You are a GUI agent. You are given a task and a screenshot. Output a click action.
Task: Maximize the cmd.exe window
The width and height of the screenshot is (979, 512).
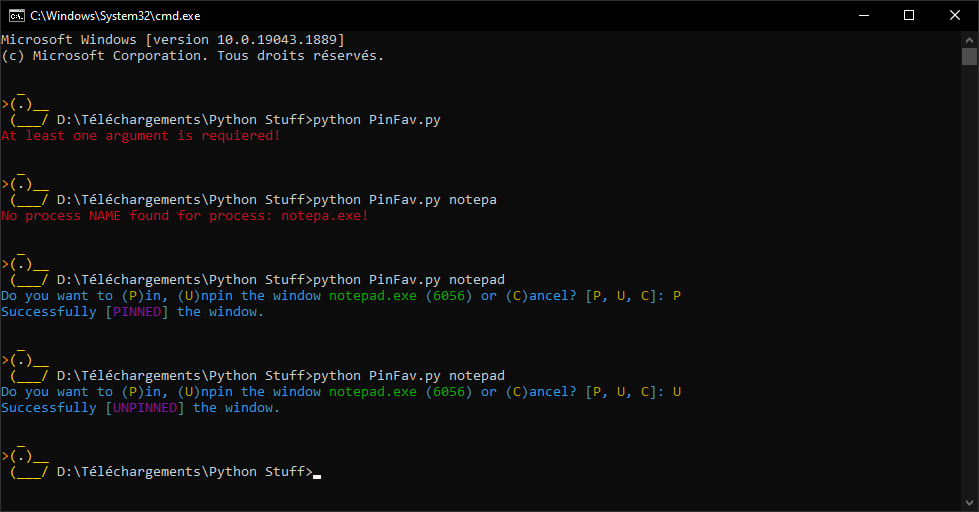point(909,16)
